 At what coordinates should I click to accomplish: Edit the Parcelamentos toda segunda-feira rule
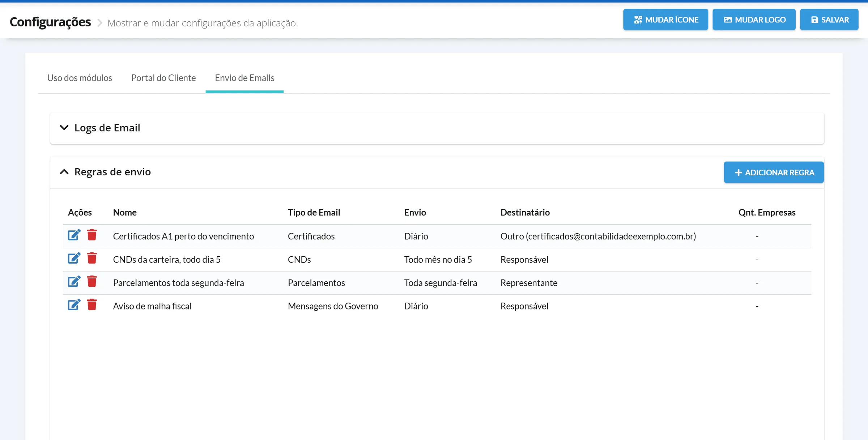(x=74, y=281)
